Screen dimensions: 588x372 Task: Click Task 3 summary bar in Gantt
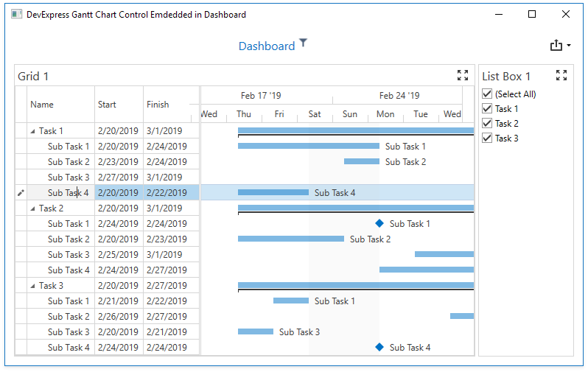(x=356, y=286)
